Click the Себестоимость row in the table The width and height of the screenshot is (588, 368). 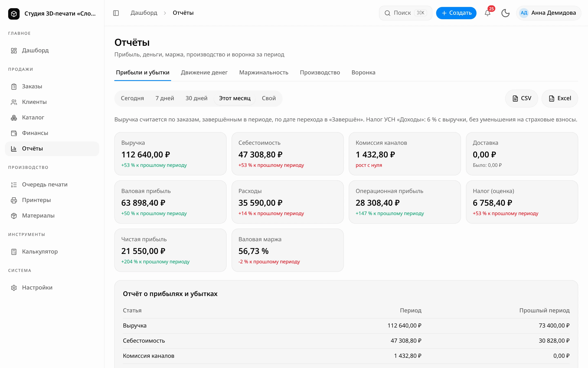346,341
